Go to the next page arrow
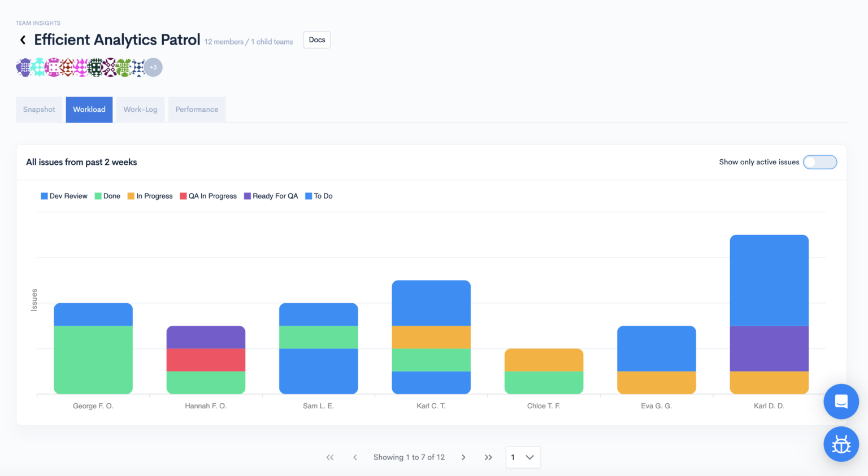The image size is (868, 476). pyautogui.click(x=463, y=457)
